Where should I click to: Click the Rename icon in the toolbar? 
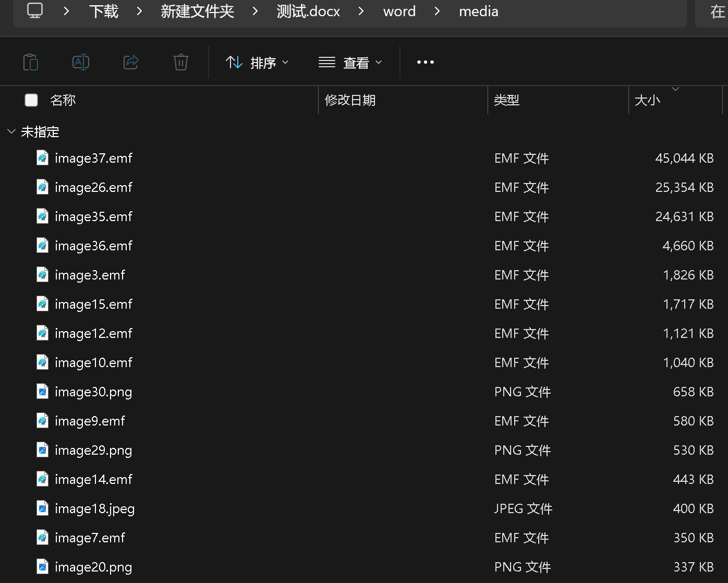(81, 62)
